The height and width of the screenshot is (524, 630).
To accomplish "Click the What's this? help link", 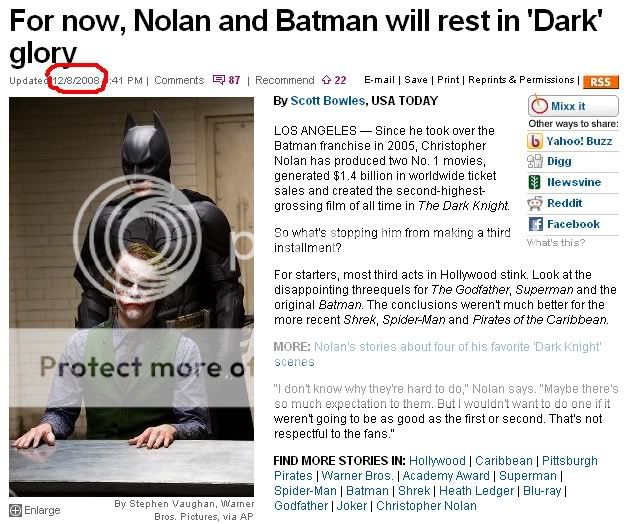I will tap(556, 242).
